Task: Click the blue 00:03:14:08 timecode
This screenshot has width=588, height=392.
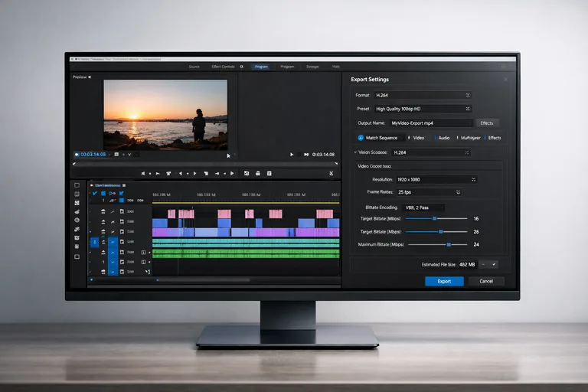Action: coord(93,154)
